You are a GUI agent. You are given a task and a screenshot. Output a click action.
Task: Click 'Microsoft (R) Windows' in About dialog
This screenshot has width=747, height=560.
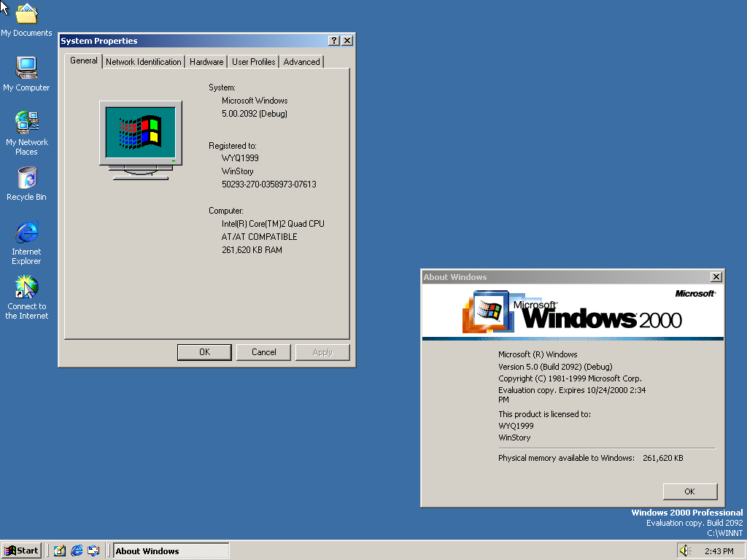(x=538, y=354)
